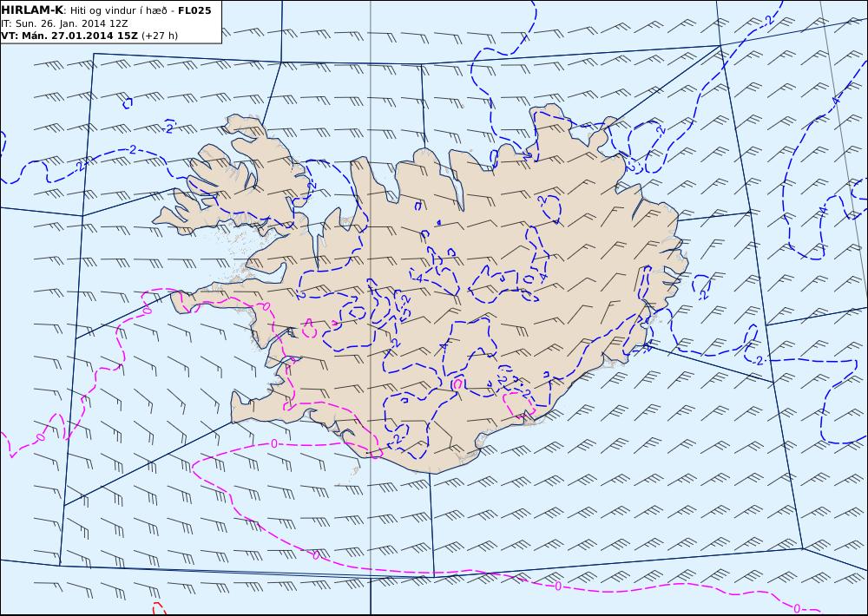Viewport: 868px width, 616px height.
Task: Select the FL025 flight level label
Action: (x=194, y=10)
